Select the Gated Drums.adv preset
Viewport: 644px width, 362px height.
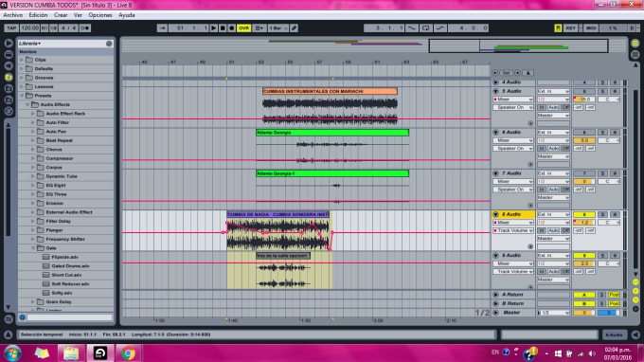tap(70, 266)
